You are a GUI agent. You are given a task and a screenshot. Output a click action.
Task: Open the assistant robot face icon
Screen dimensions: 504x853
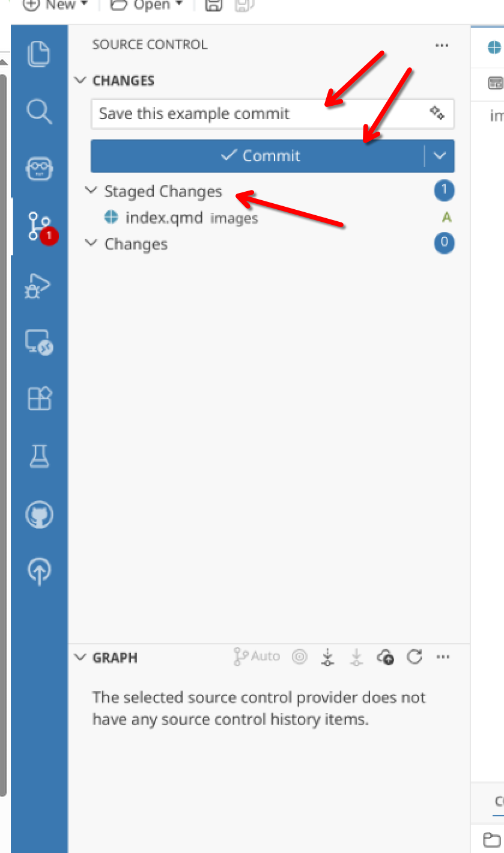pyautogui.click(x=40, y=169)
